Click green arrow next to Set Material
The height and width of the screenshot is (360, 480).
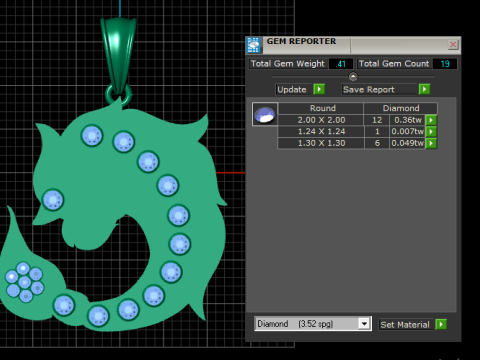click(x=441, y=324)
